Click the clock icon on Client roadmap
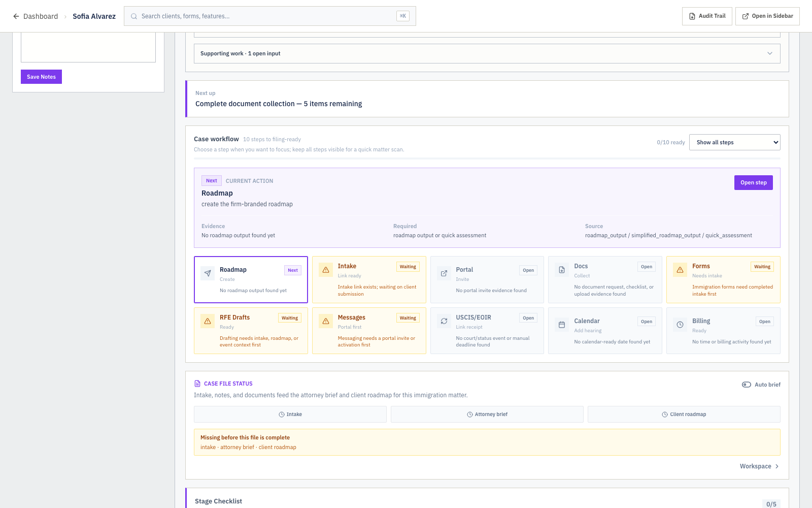 665,415
